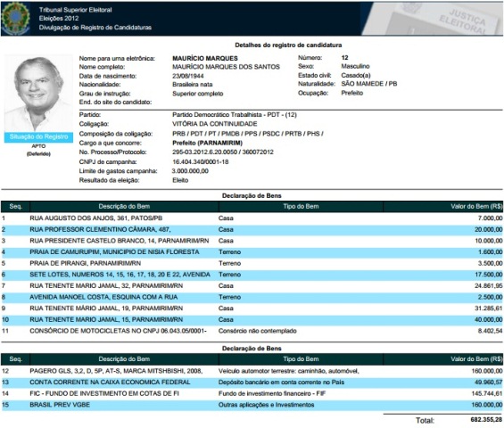The height and width of the screenshot is (428, 504).
Task: Click row 'RUA AUGUSTO DOS ANJOS, 361, PATOS/PB'
Action: point(252,218)
